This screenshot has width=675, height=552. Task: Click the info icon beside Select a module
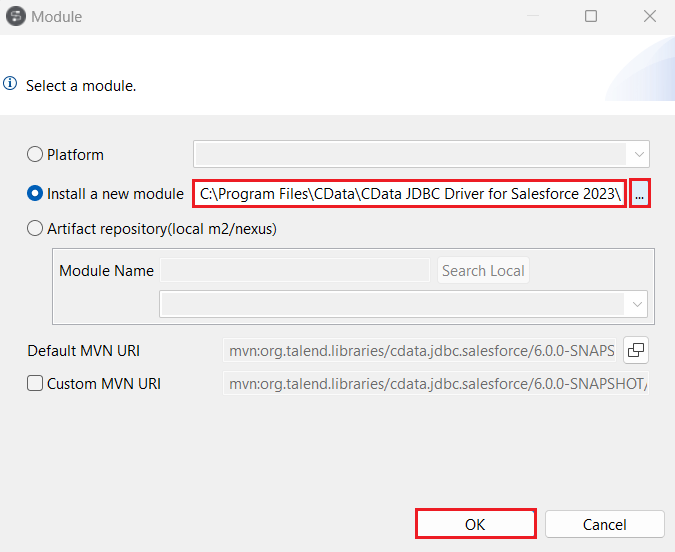pos(11,85)
